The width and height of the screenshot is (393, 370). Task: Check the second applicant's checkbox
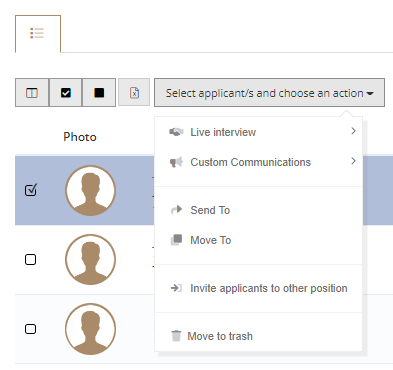tap(31, 260)
